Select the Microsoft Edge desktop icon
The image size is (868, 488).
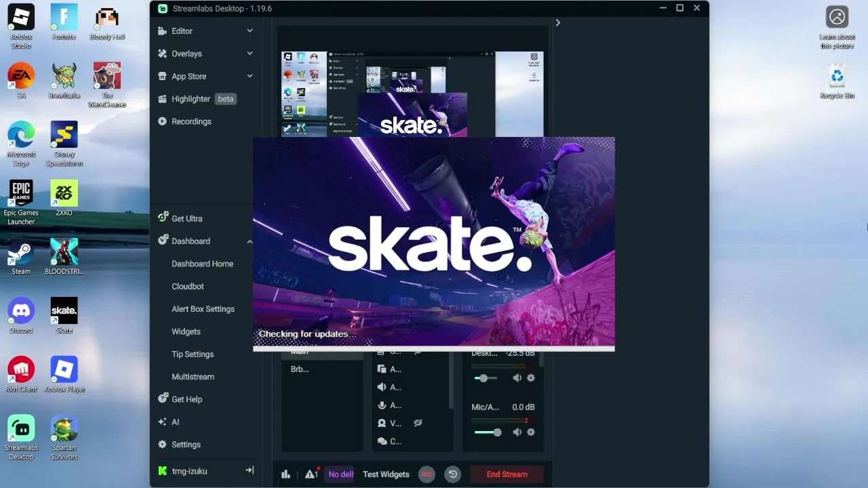pos(21,144)
